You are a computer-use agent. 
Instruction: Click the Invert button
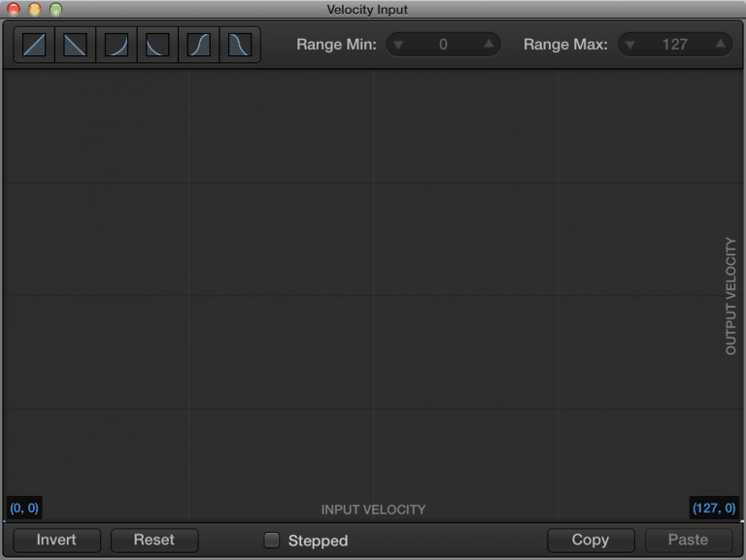(x=56, y=540)
